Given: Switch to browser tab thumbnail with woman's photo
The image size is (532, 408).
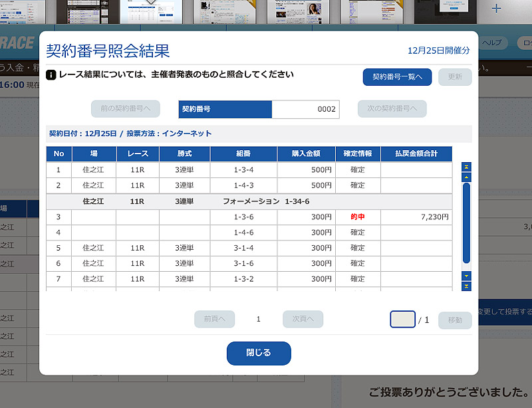Looking at the screenshot, I should pos(310,11).
